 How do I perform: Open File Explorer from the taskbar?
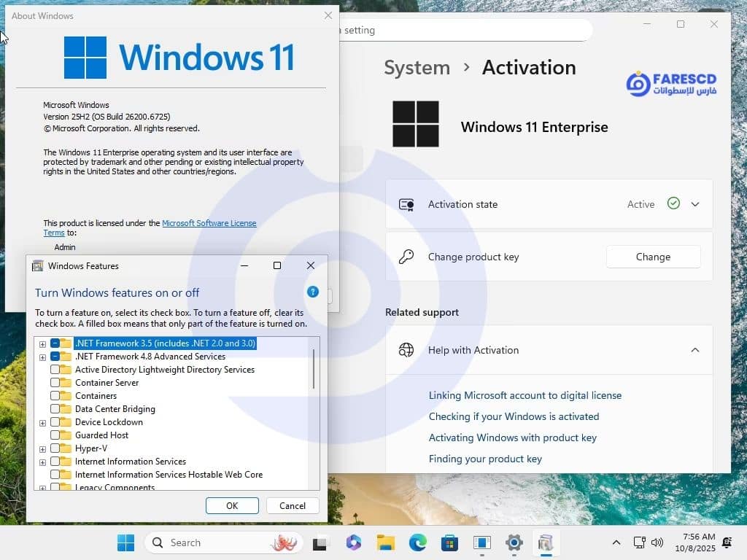click(x=385, y=542)
